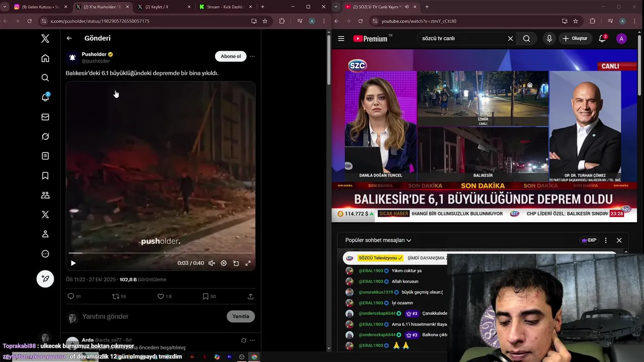Image resolution: width=644 pixels, height=362 pixels.
Task: Click the Abone ol button
Action: click(x=230, y=56)
